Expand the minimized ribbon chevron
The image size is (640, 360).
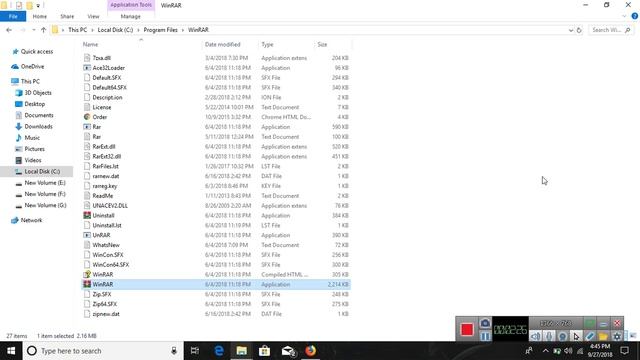pos(624,16)
